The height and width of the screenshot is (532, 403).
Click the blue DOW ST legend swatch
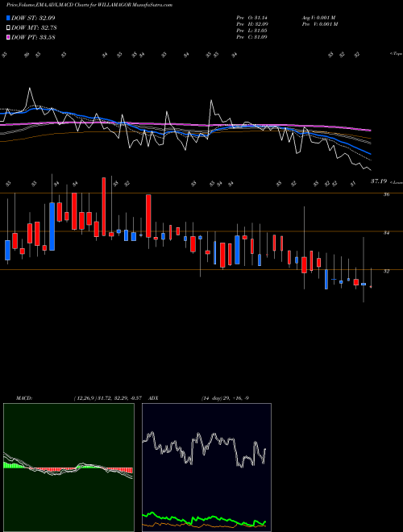coord(8,18)
